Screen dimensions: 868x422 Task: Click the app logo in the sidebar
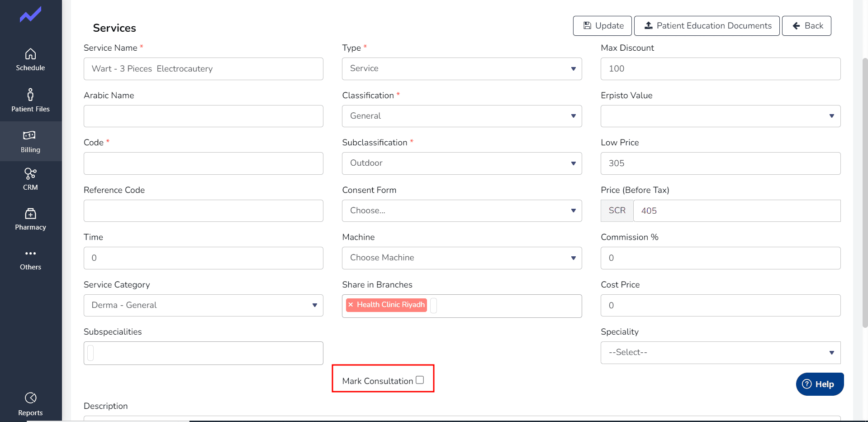pos(30,14)
